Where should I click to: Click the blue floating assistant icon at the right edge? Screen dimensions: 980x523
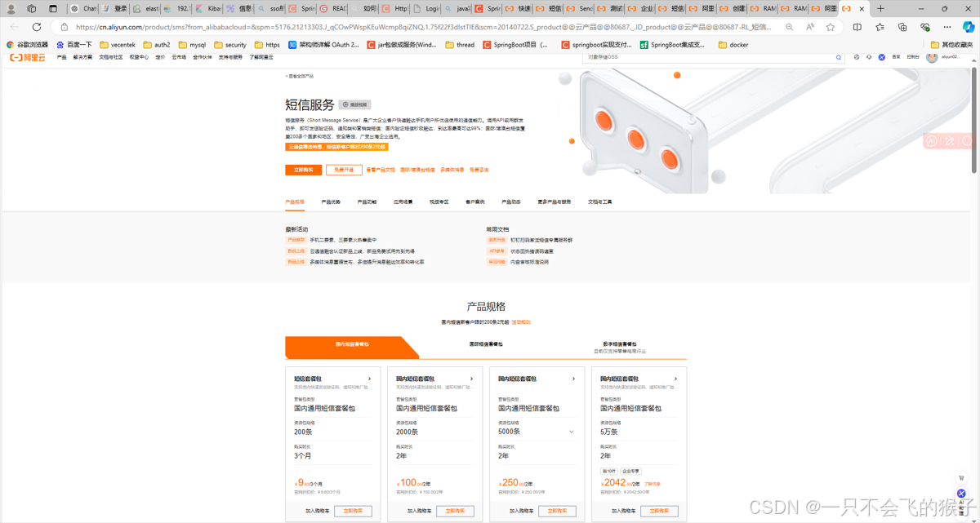pyautogui.click(x=961, y=494)
